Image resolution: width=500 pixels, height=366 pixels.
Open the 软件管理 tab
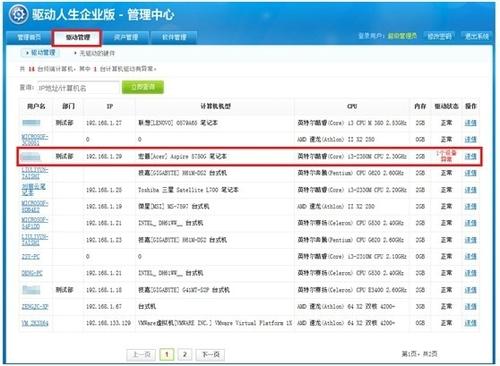tap(174, 37)
